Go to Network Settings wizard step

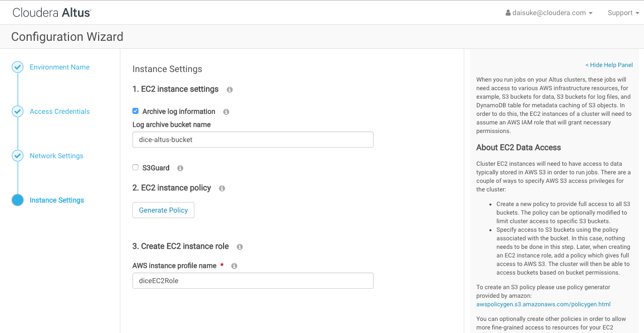56,156
